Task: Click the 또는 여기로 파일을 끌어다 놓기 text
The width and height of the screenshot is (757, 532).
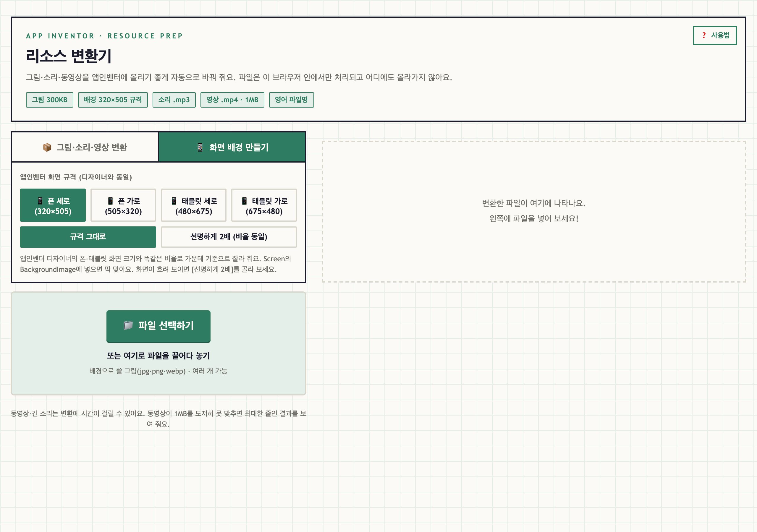Action: [158, 356]
